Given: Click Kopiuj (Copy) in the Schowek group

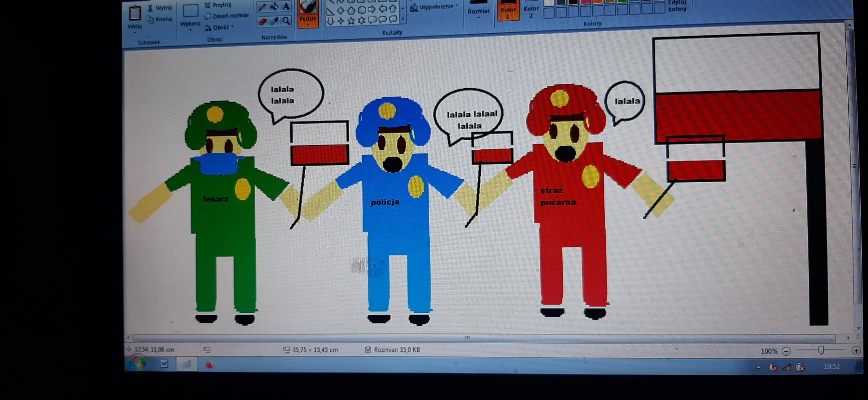Looking at the screenshot, I should click(x=160, y=19).
